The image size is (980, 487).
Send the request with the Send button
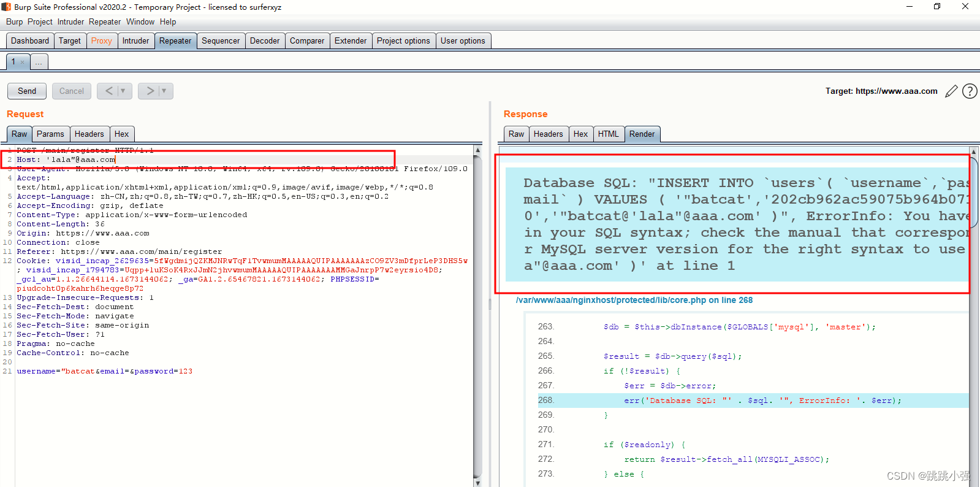(x=27, y=91)
